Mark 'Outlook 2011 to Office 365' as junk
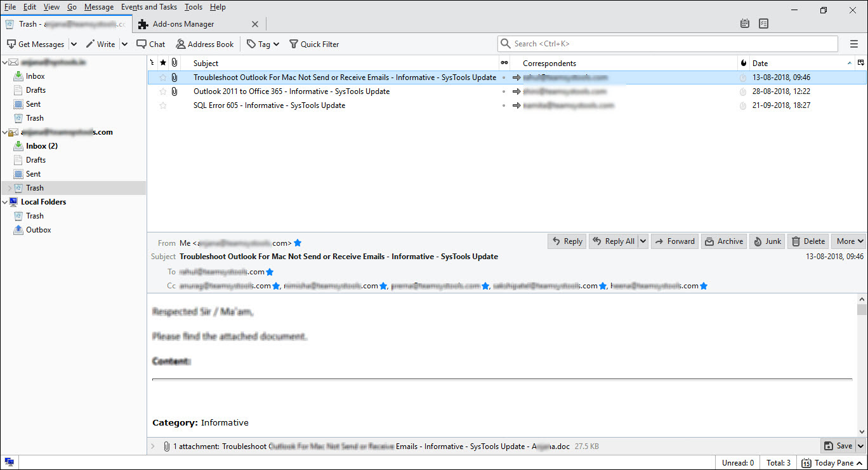This screenshot has height=470, width=868. (743, 91)
